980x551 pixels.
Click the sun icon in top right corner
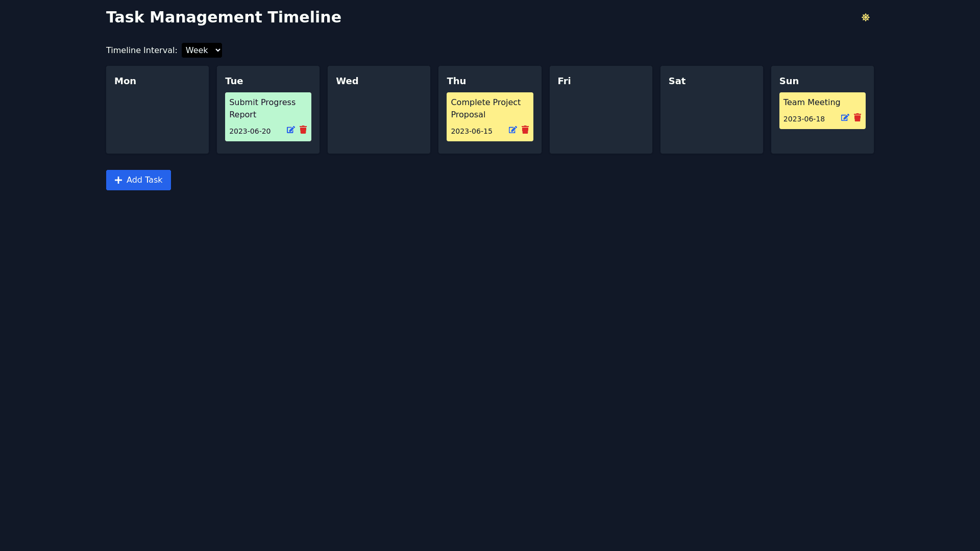tap(866, 17)
